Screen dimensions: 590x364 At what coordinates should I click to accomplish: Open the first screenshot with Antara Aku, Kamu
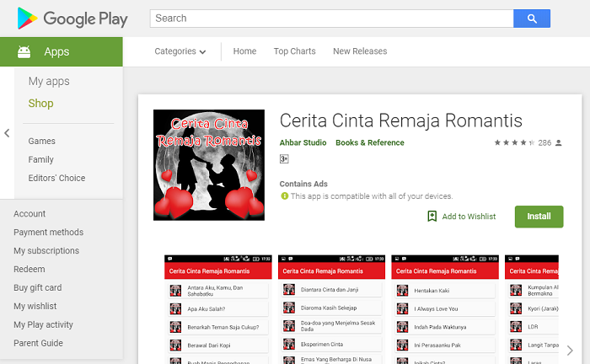pos(217,309)
